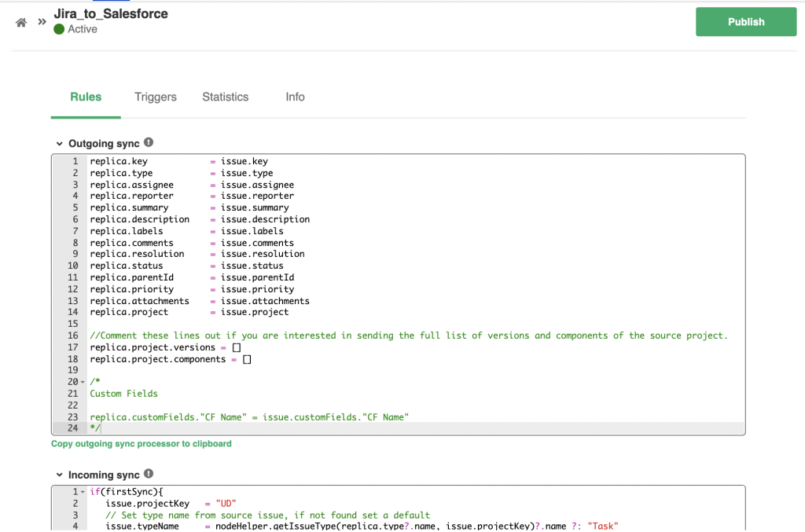The width and height of the screenshot is (805, 532).
Task: Collapse the Incoming sync section
Action: 60,475
